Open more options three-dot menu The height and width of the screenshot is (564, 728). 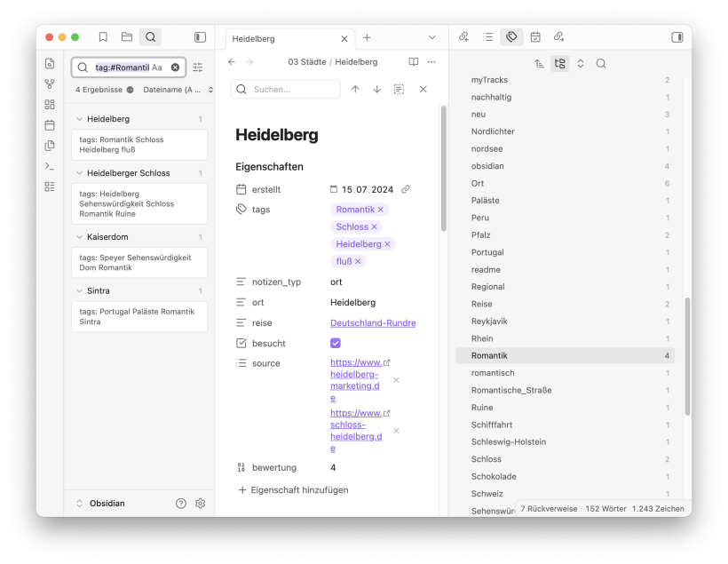[x=431, y=62]
